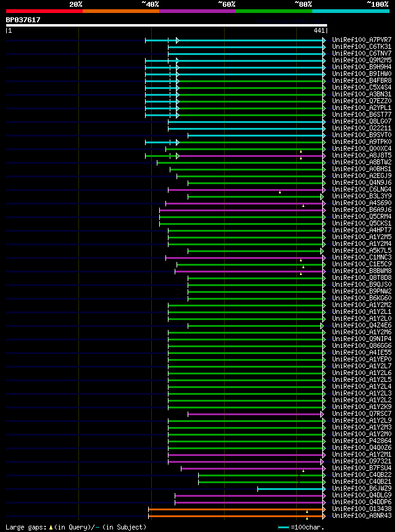Screen dimensions: 395x532
Task: Click the UniRef100_O22211 label
Action: coord(362,129)
